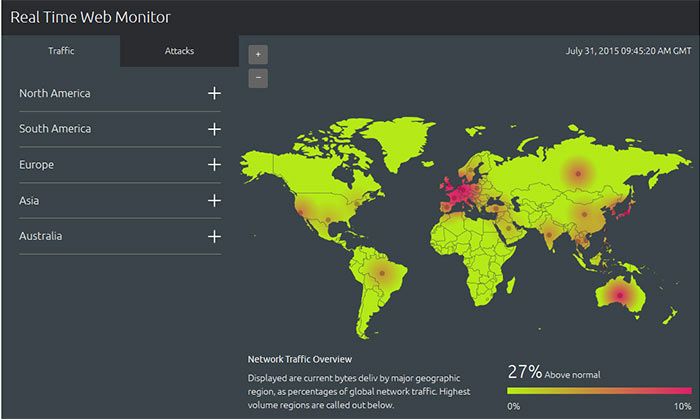
Task: Click the 10% scale label
Action: point(683,407)
